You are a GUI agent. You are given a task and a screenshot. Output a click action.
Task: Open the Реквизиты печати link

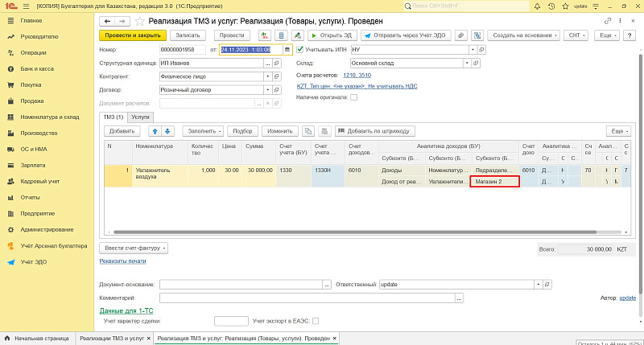click(122, 261)
